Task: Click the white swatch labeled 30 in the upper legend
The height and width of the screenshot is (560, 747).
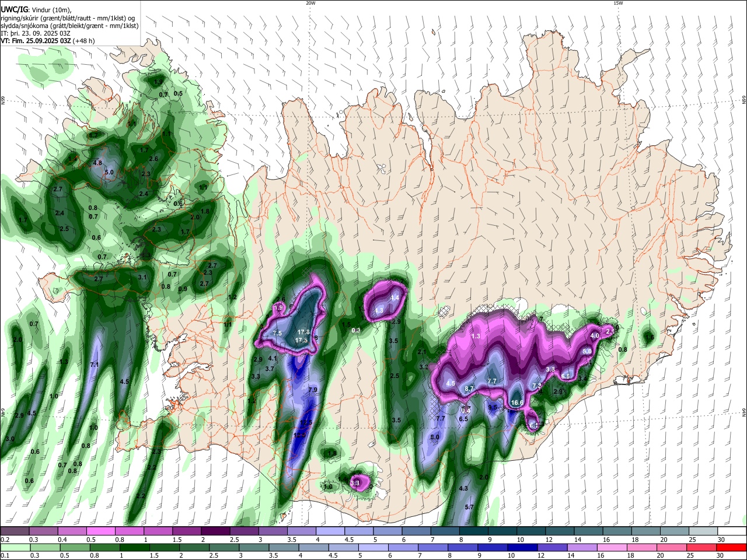Action: click(732, 531)
